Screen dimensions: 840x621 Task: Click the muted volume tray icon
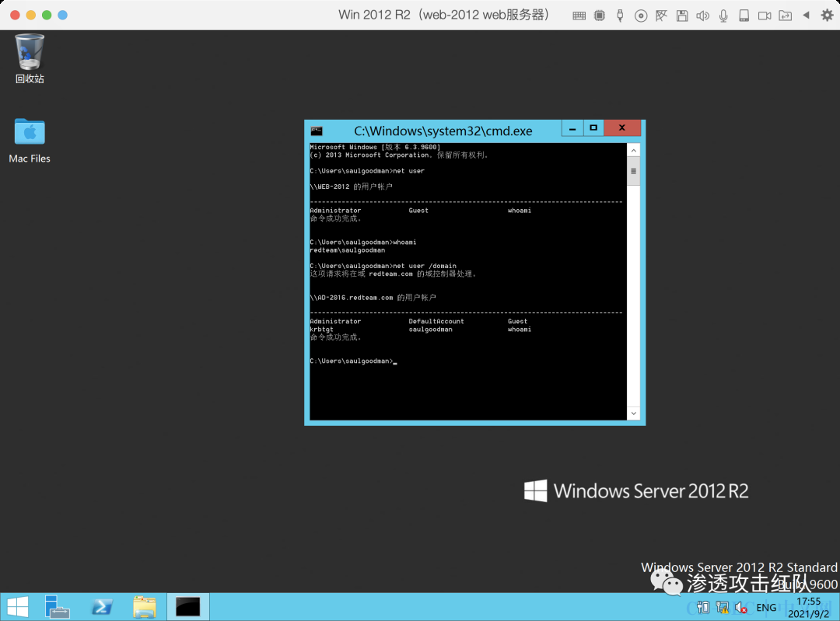pyautogui.click(x=741, y=607)
